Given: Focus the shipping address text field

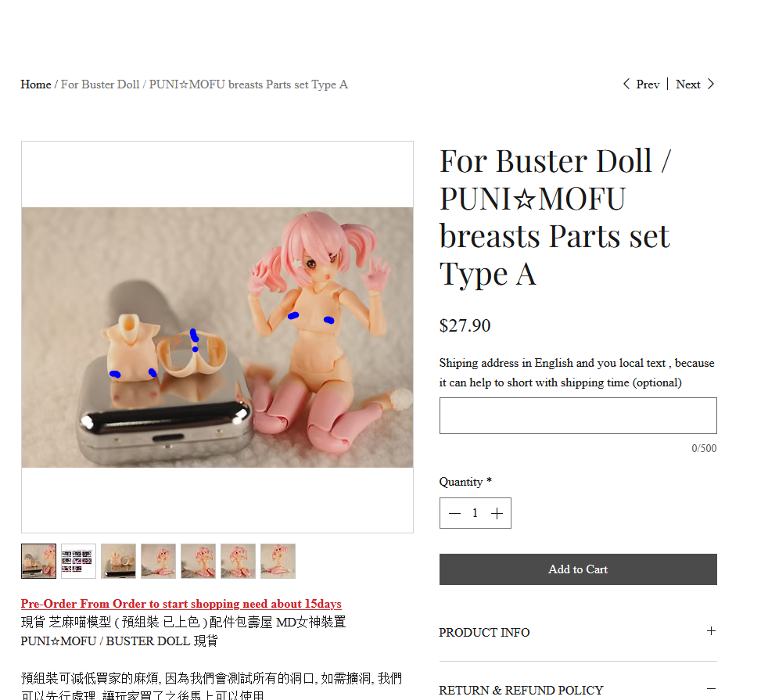Looking at the screenshot, I should click(x=578, y=415).
